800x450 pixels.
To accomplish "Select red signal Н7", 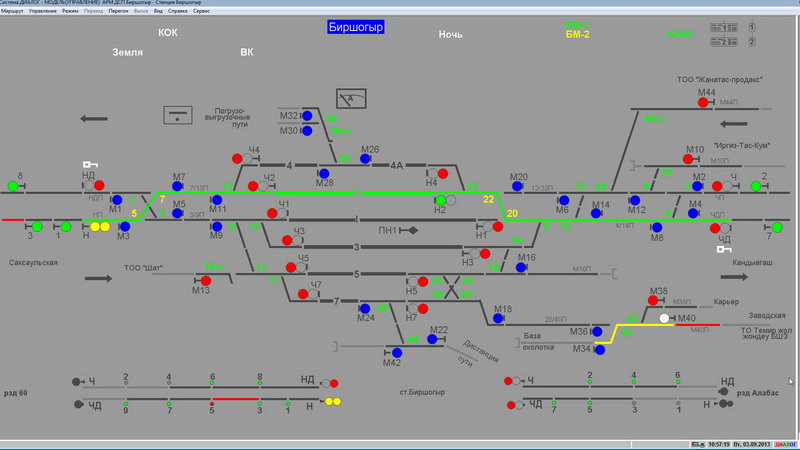I will point(423,308).
